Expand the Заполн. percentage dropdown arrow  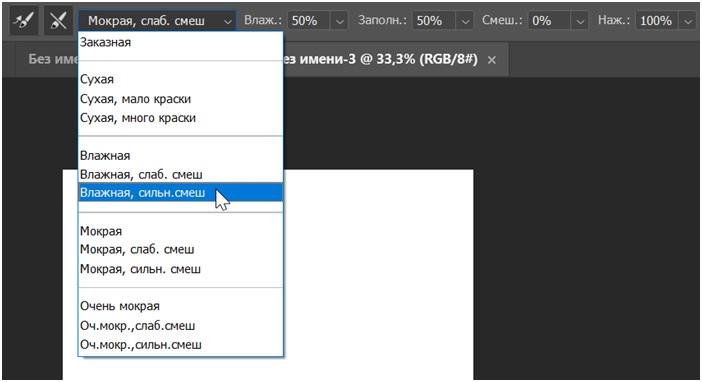click(466, 21)
